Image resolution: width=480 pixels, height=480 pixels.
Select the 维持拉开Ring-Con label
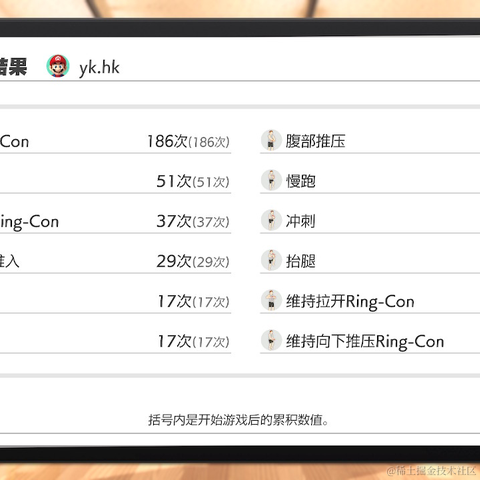coord(350,302)
